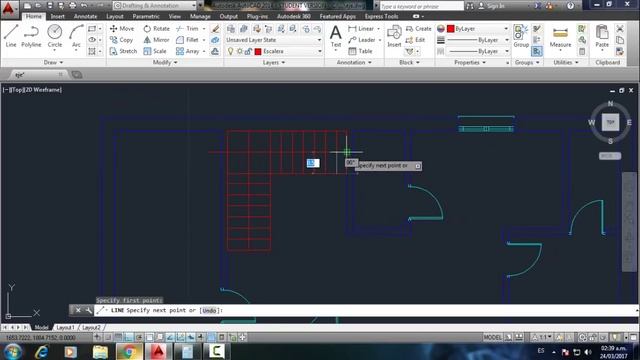Activate the Fillet command
The height and width of the screenshot is (360, 640).
(187, 40)
